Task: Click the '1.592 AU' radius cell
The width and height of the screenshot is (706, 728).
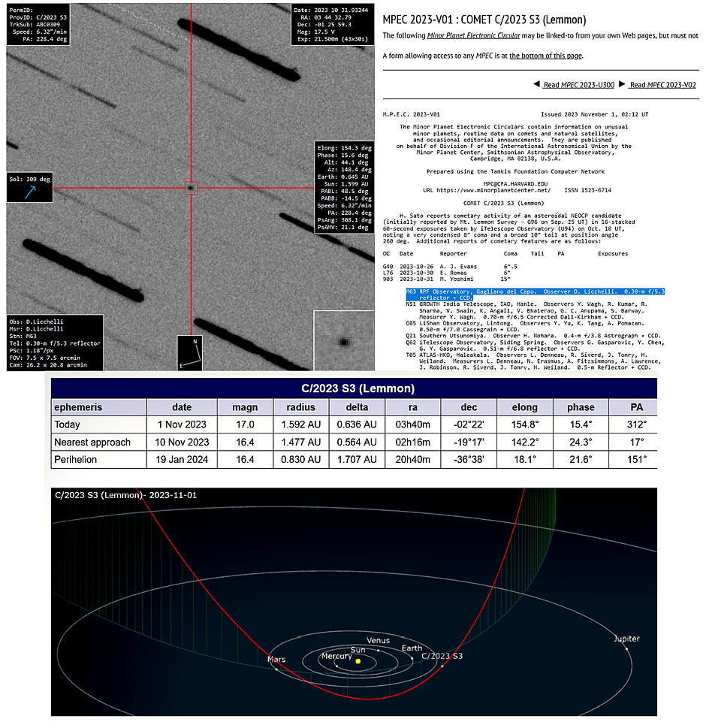Action: click(x=300, y=424)
